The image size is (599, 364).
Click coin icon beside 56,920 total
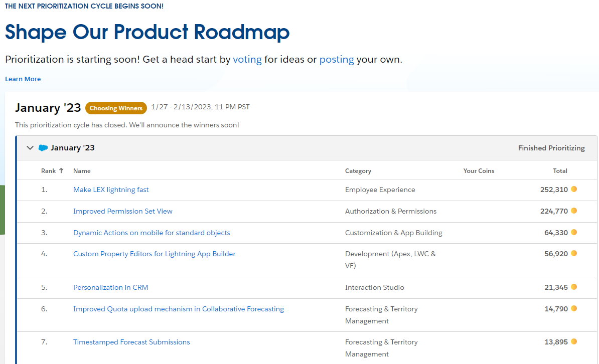(574, 254)
